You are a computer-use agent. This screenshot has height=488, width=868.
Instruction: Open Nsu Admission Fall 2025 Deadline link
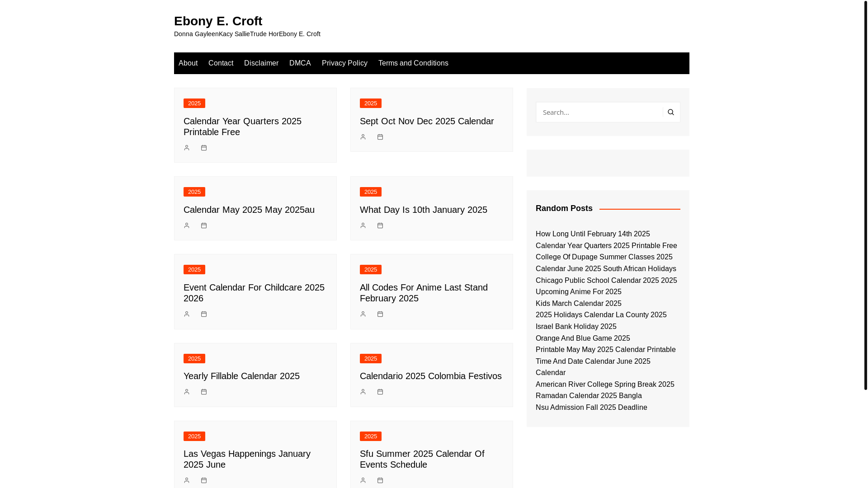(x=591, y=408)
